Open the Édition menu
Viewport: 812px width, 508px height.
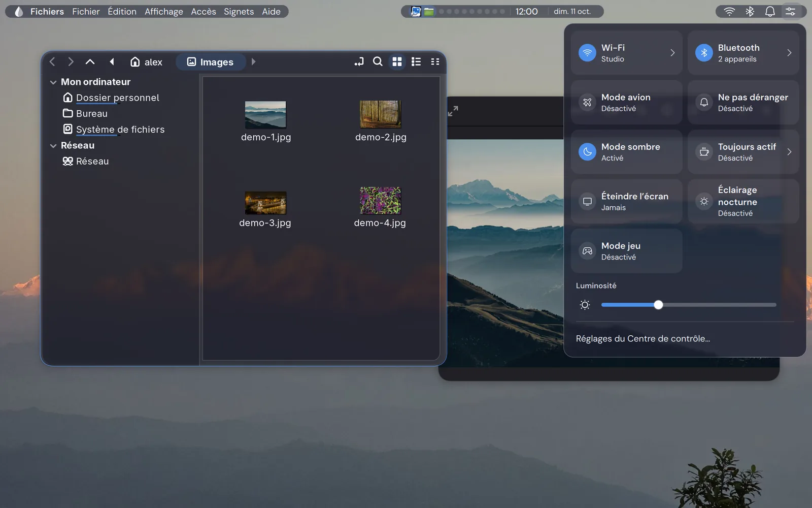122,11
